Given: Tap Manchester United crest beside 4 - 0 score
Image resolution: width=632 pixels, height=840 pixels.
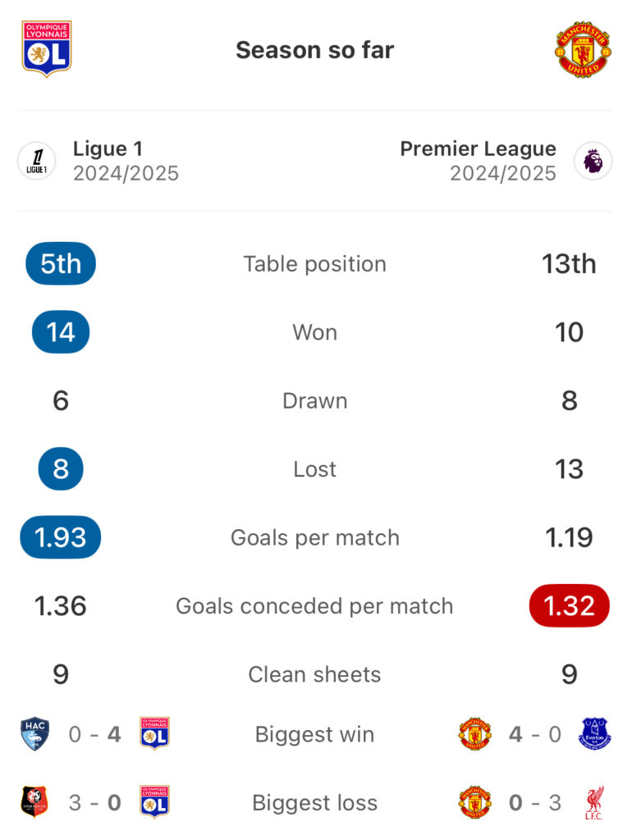Looking at the screenshot, I should pyautogui.click(x=475, y=734).
